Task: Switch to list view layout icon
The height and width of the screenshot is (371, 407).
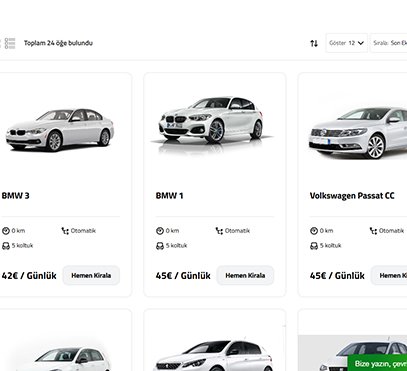Action: pos(10,43)
